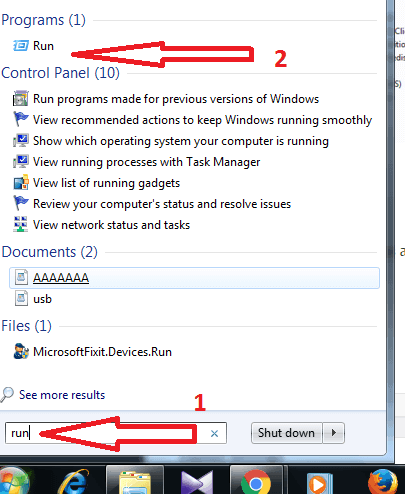Expand the Shut down options arrow

point(334,433)
